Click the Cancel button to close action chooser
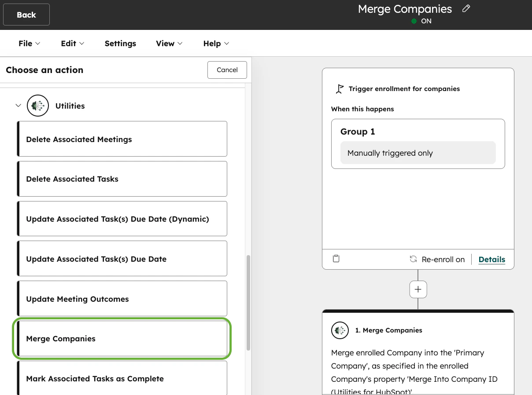The height and width of the screenshot is (395, 532). tap(227, 69)
